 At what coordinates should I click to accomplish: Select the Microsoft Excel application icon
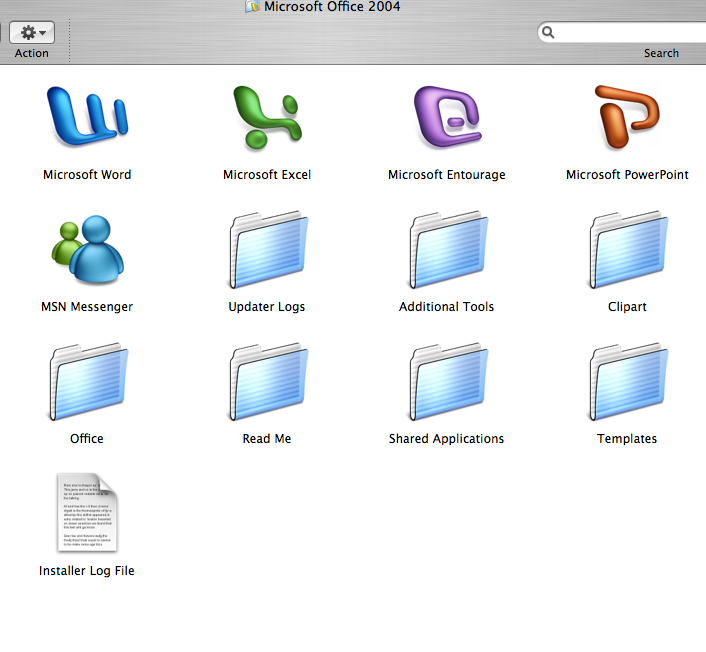(267, 117)
